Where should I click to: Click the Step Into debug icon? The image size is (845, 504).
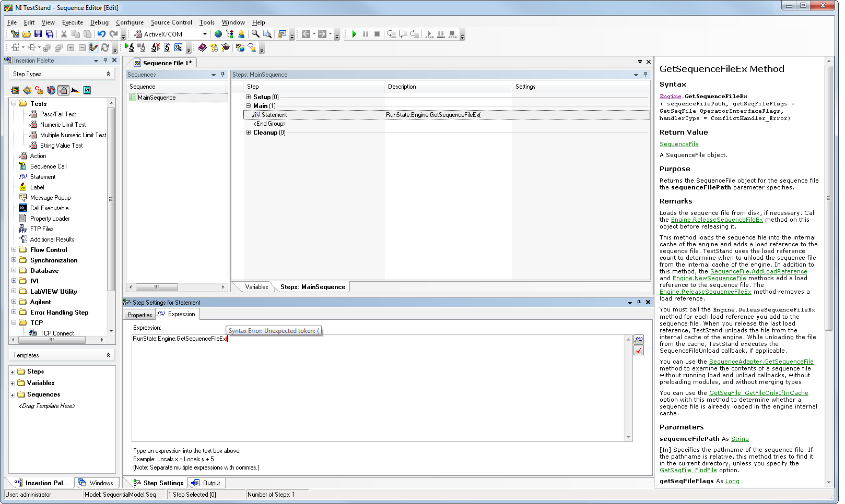point(392,34)
